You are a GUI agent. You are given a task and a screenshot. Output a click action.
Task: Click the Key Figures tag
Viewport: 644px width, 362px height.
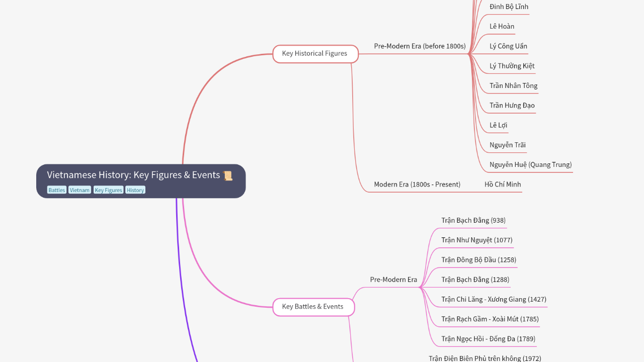coord(108,190)
